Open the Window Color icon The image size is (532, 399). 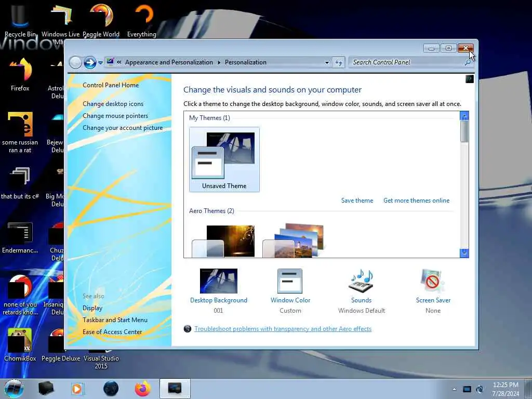pyautogui.click(x=290, y=281)
